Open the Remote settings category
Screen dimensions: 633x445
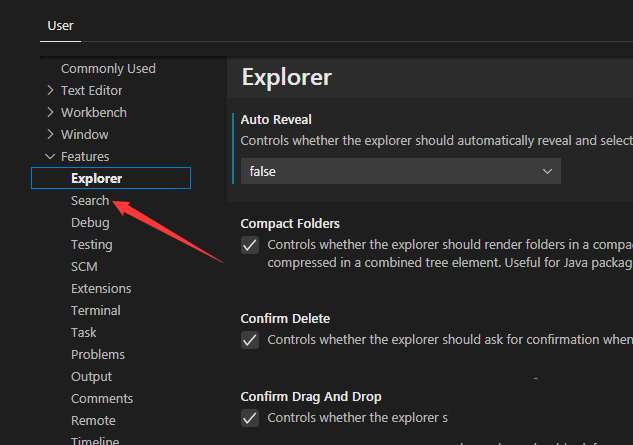coord(93,421)
